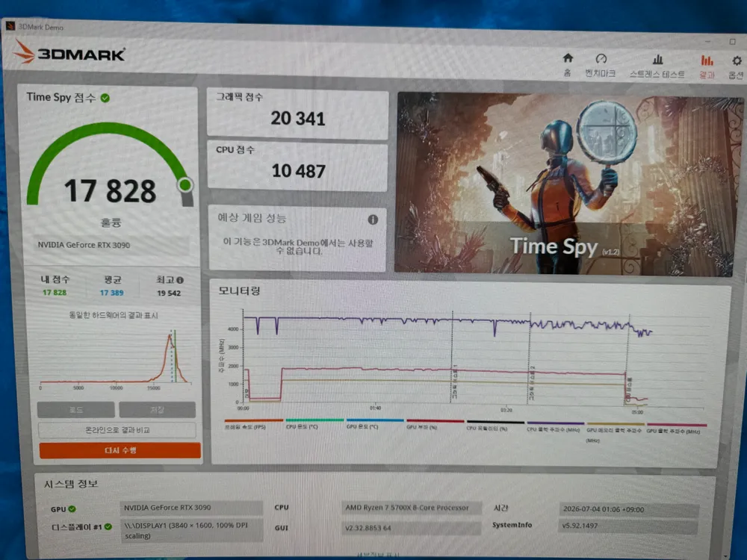This screenshot has width=747, height=560.
Task: Toggle the GPU memory clock legend
Action: (x=615, y=431)
